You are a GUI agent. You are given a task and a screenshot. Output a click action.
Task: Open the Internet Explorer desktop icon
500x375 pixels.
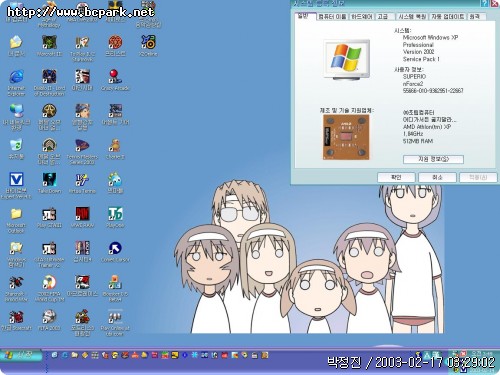(x=16, y=77)
